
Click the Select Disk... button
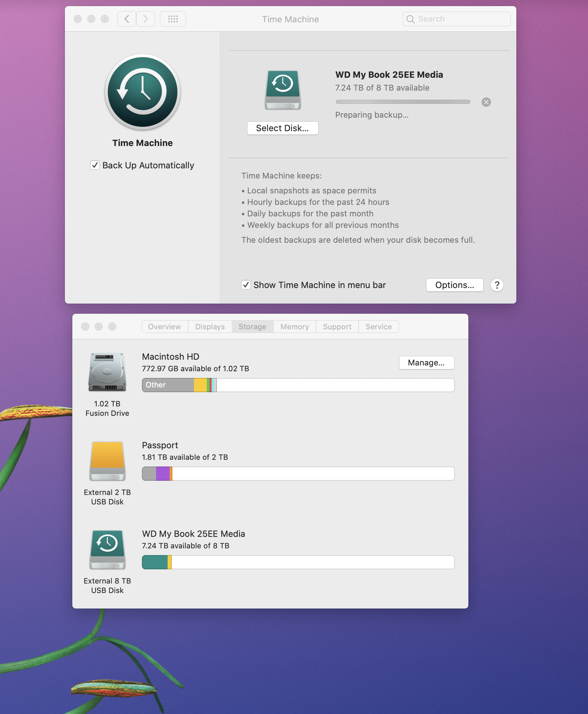coord(283,128)
